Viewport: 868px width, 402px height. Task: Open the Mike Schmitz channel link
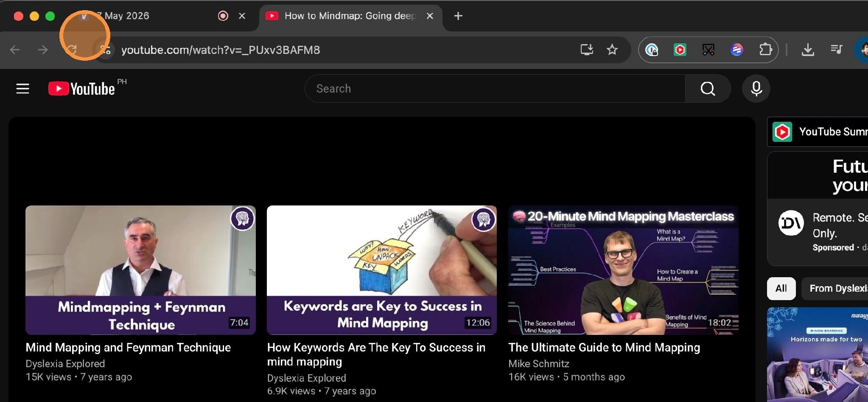539,364
